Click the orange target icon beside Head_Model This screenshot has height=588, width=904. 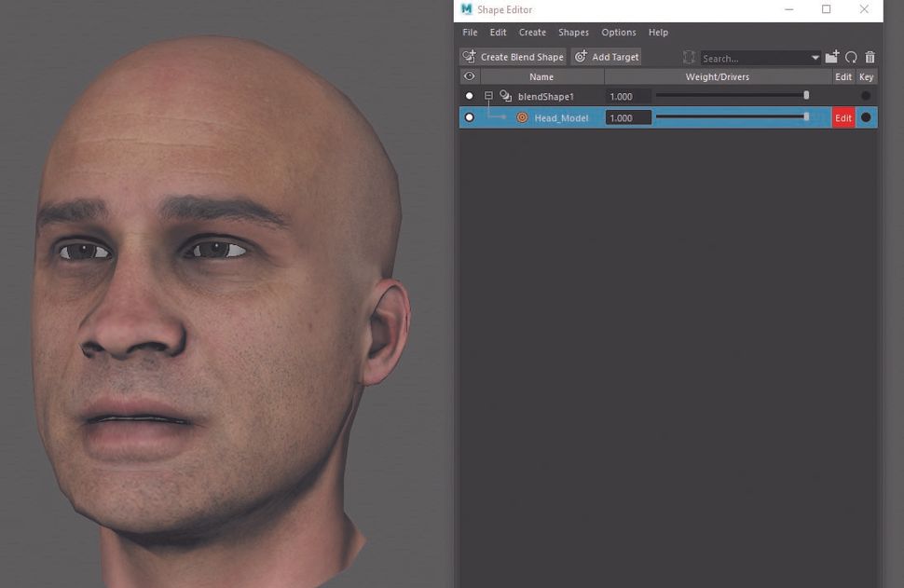(522, 117)
